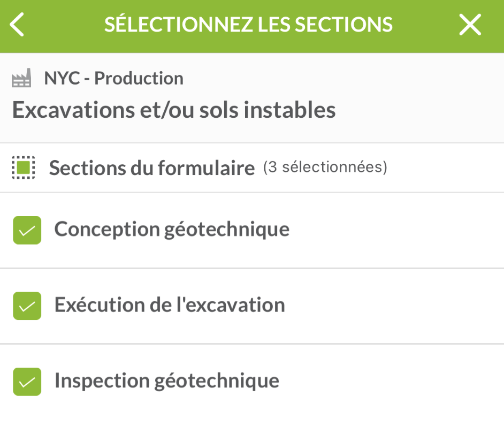Tap the Conception géotechnique label text
This screenshot has height=441, width=504.
[x=172, y=229]
